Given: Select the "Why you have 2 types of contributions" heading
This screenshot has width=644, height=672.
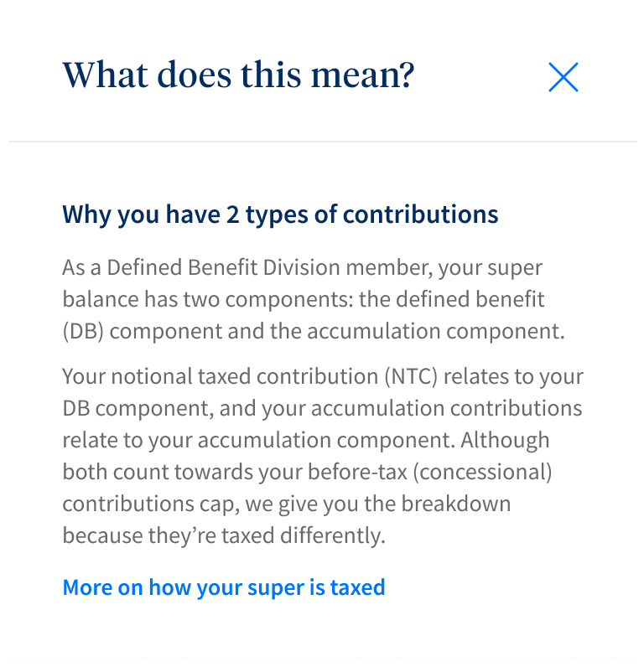Looking at the screenshot, I should point(280,215).
